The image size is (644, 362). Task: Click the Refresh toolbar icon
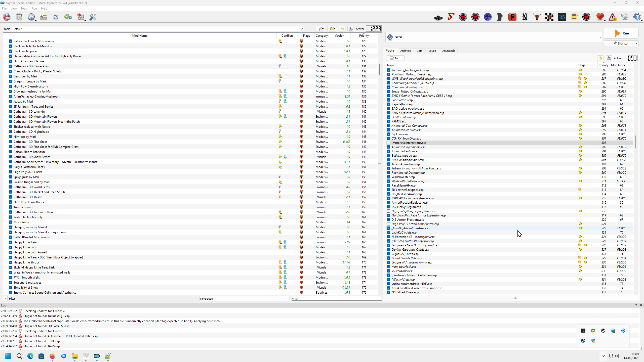pyautogui.click(x=56, y=17)
